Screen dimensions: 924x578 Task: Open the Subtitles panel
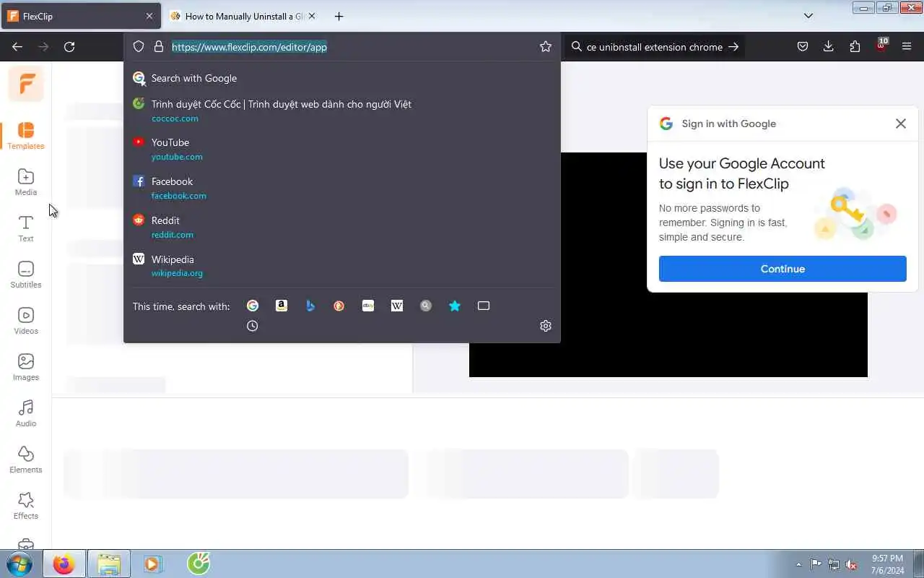tap(25, 275)
